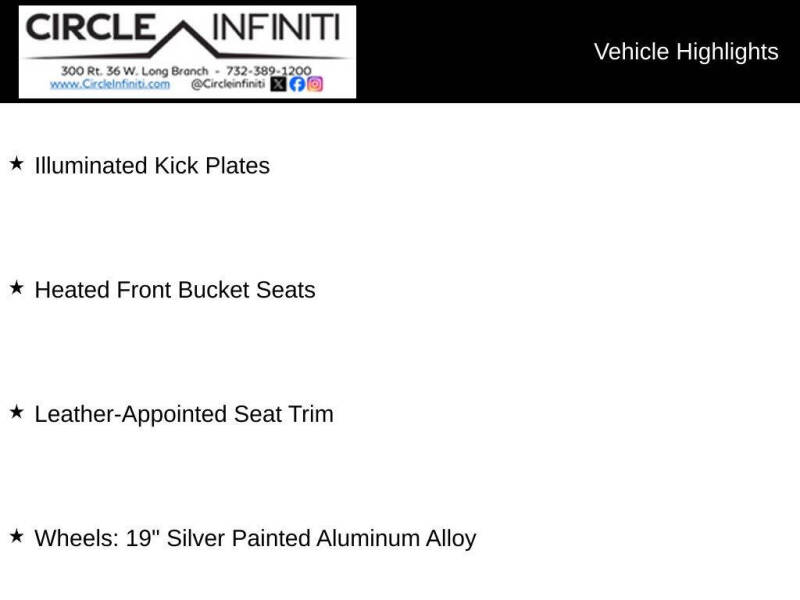
Task: Open the Instagram icon in the logo banner
Action: [x=315, y=84]
